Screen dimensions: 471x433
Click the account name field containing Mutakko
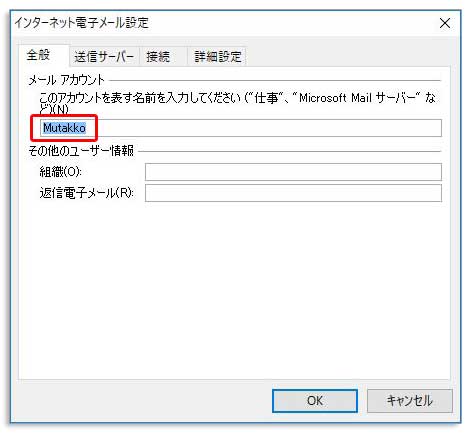coord(241,128)
